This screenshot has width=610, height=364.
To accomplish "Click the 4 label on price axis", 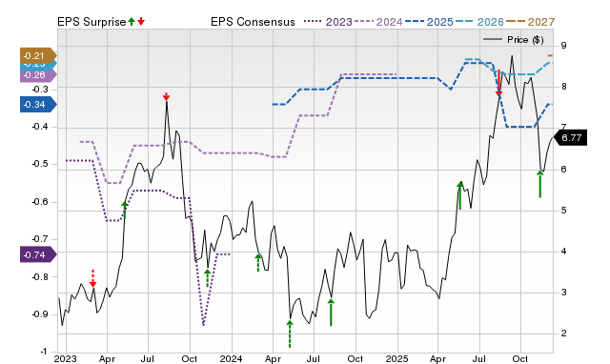I will (x=563, y=252).
